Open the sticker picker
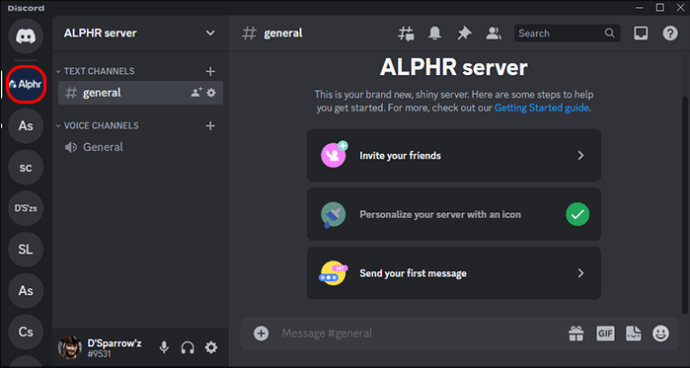 [x=633, y=333]
